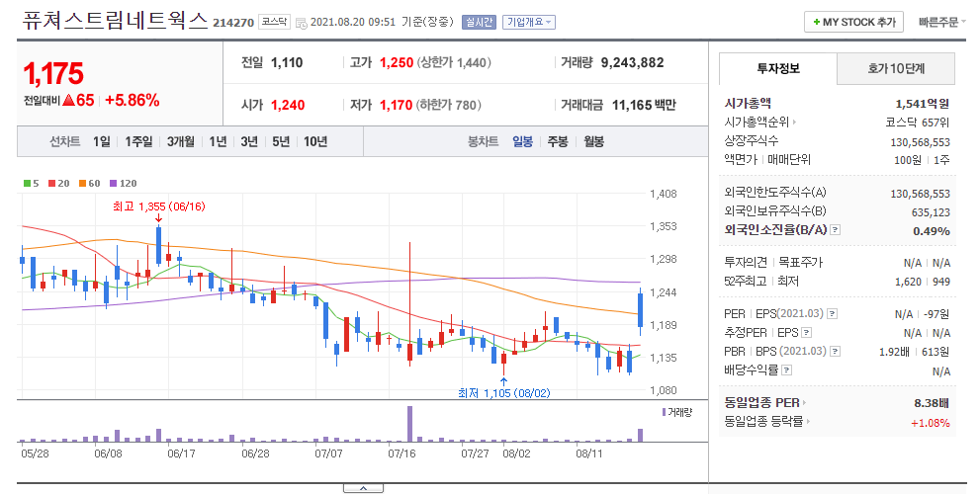Click 52주최고 최저 value 1,620 | 949
This screenshot has height=494, width=980.
click(x=923, y=282)
